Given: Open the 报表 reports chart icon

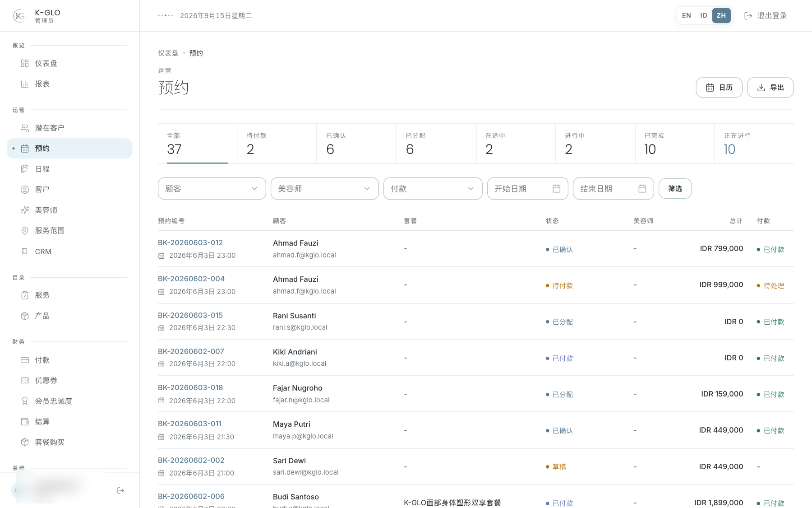Looking at the screenshot, I should tap(25, 84).
